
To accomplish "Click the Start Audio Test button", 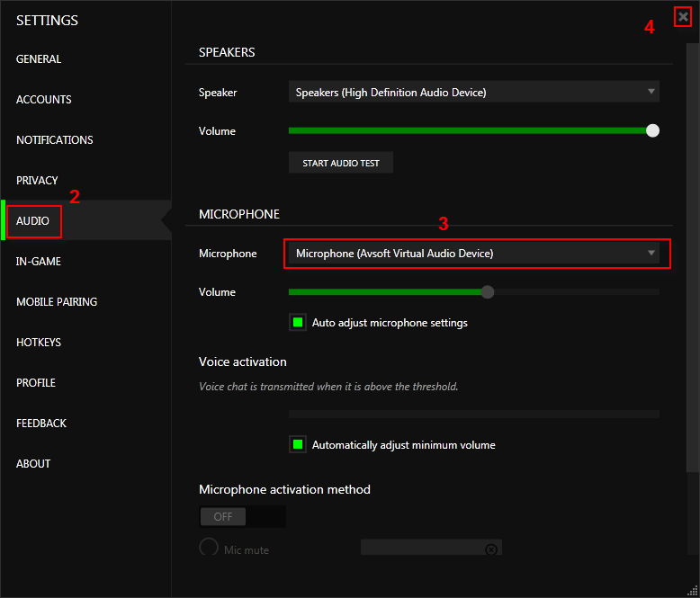I will point(341,163).
